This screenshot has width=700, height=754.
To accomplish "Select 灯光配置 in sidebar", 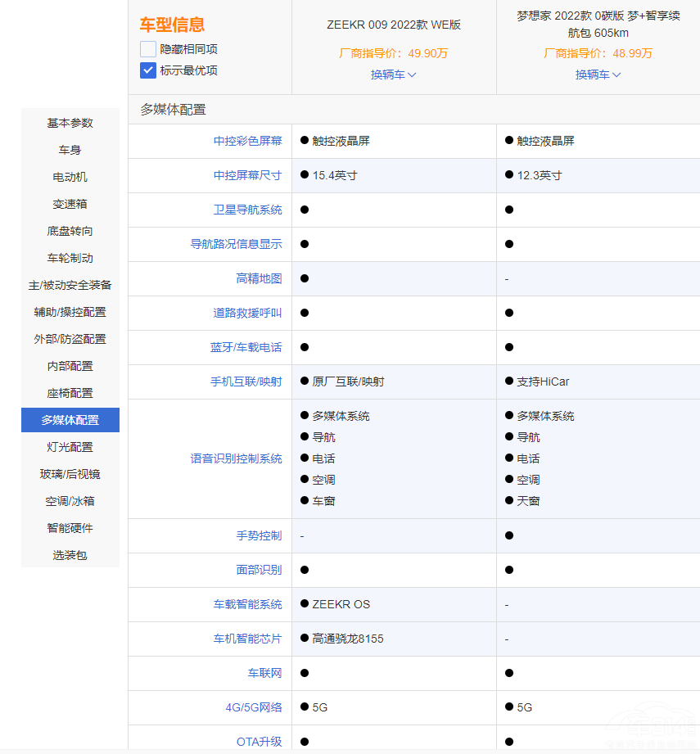I will click(70, 447).
